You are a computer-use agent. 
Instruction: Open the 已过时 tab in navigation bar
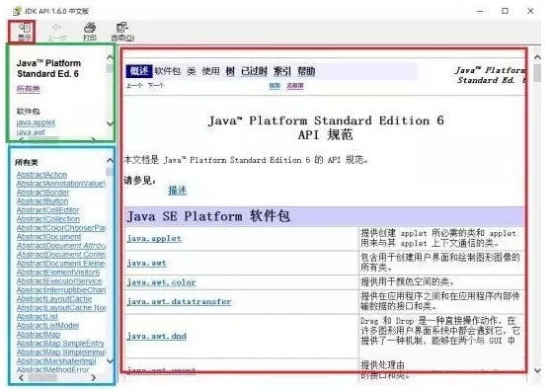pyautogui.click(x=254, y=71)
